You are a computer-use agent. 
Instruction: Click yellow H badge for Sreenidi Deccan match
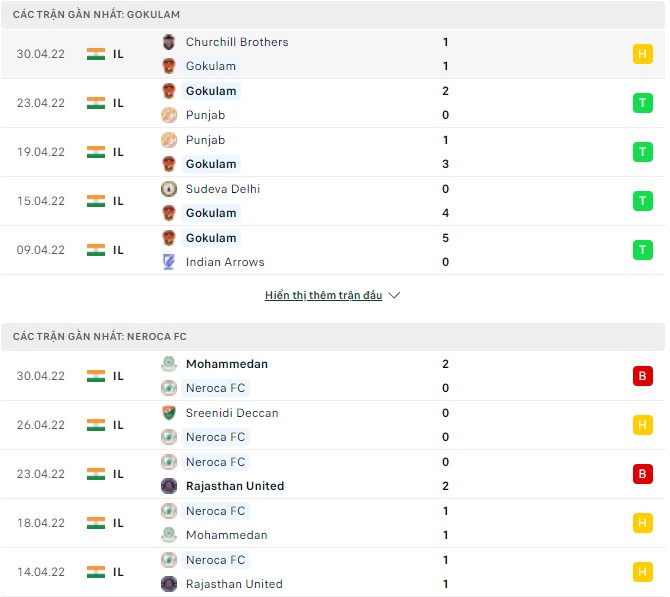click(x=642, y=425)
